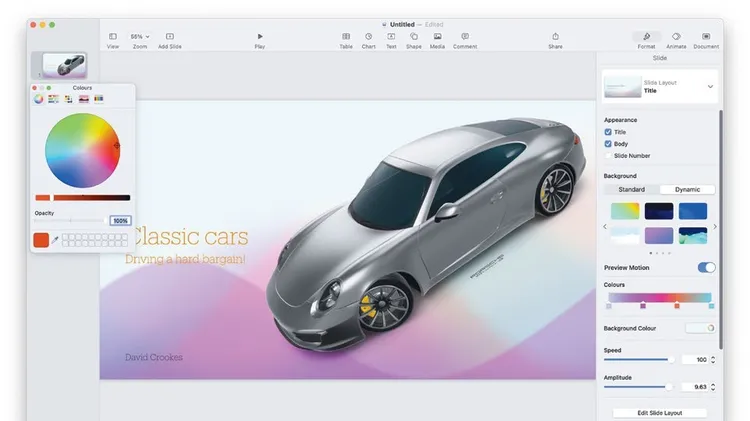Image resolution: width=750 pixels, height=421 pixels.
Task: Open the Zoom percentage dropdown
Action: pos(140,36)
